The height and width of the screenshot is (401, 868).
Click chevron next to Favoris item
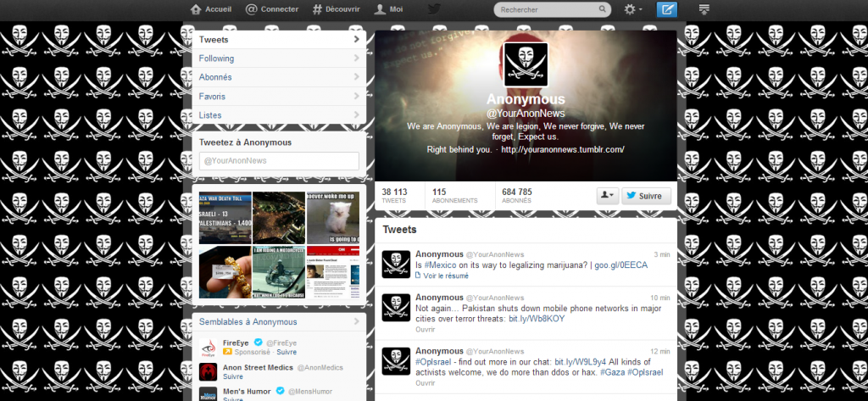(x=357, y=97)
